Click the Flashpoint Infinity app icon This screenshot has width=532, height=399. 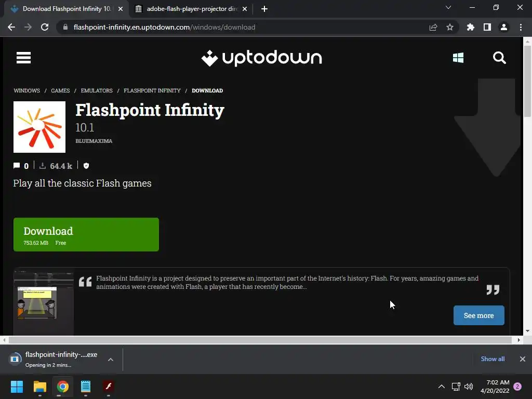point(39,127)
